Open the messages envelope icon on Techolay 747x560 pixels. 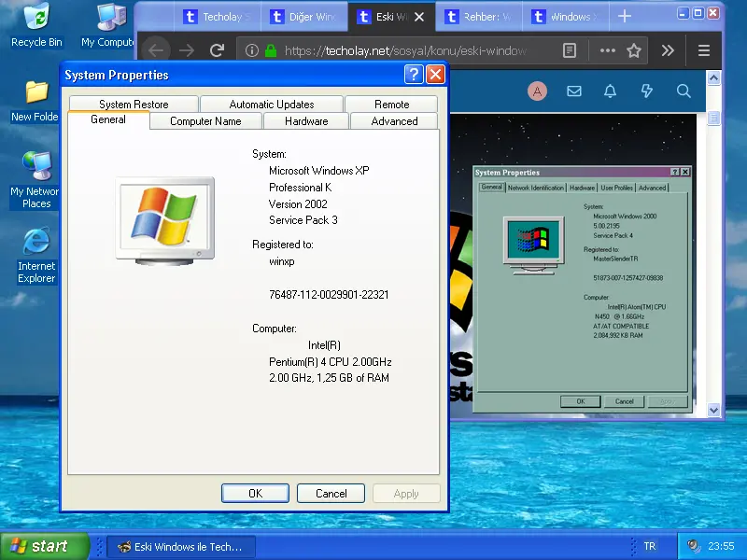point(574,91)
